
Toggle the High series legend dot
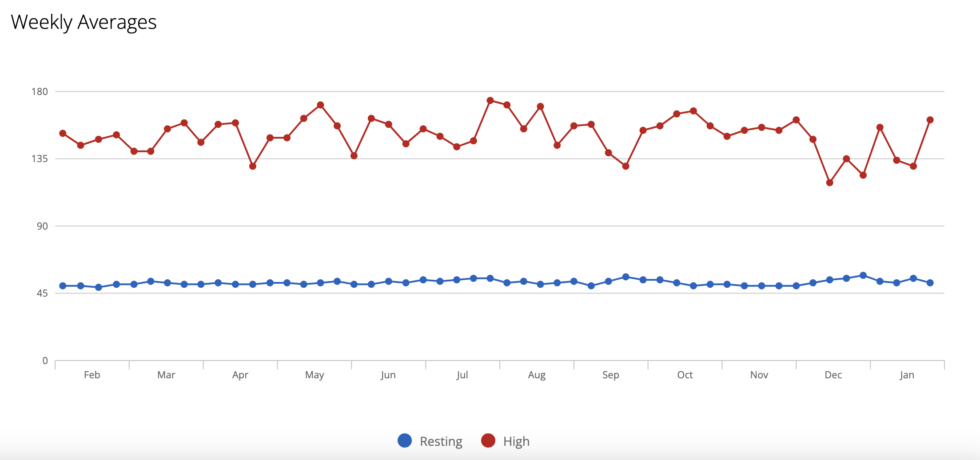click(488, 440)
